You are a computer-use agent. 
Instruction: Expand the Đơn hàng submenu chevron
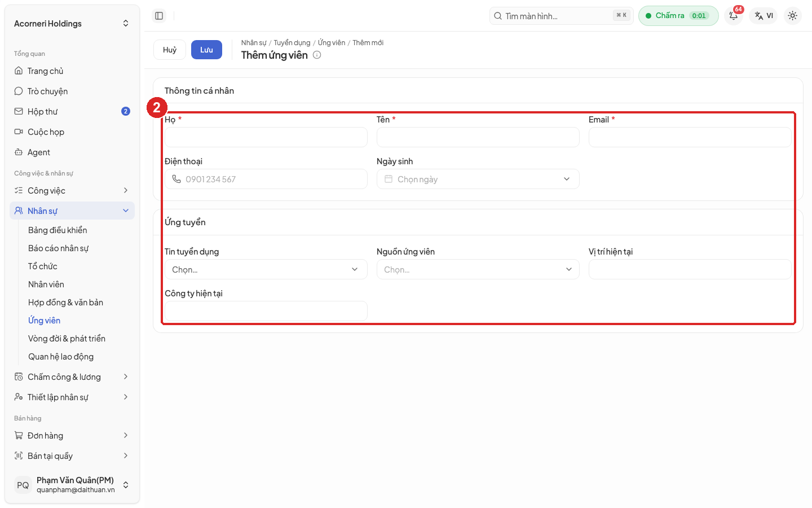coord(126,435)
